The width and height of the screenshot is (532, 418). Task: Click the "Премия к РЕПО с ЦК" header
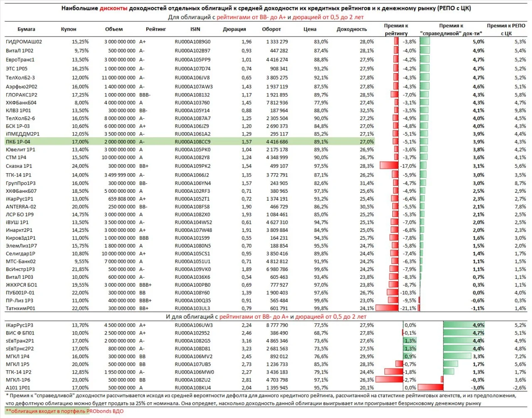[x=506, y=30]
